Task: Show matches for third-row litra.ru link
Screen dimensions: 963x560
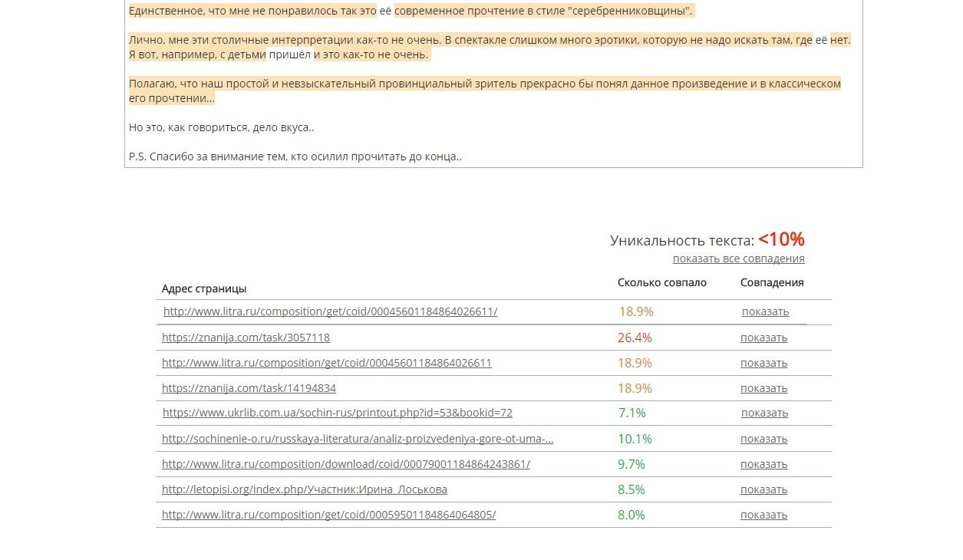Action: pyautogui.click(x=763, y=363)
